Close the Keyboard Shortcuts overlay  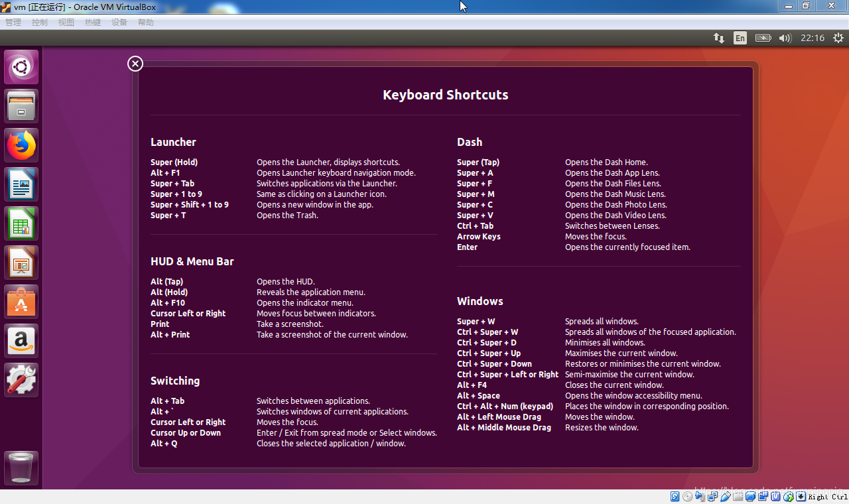[135, 64]
